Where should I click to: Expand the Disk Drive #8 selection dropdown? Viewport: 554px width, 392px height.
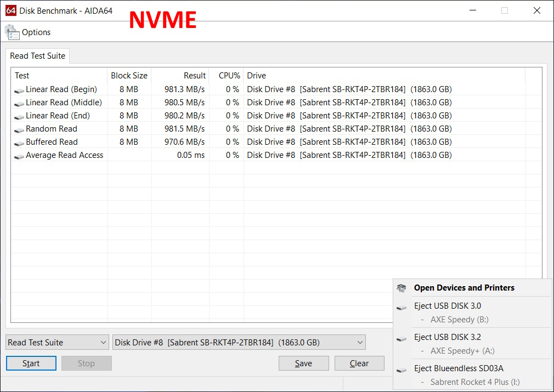pos(239,343)
